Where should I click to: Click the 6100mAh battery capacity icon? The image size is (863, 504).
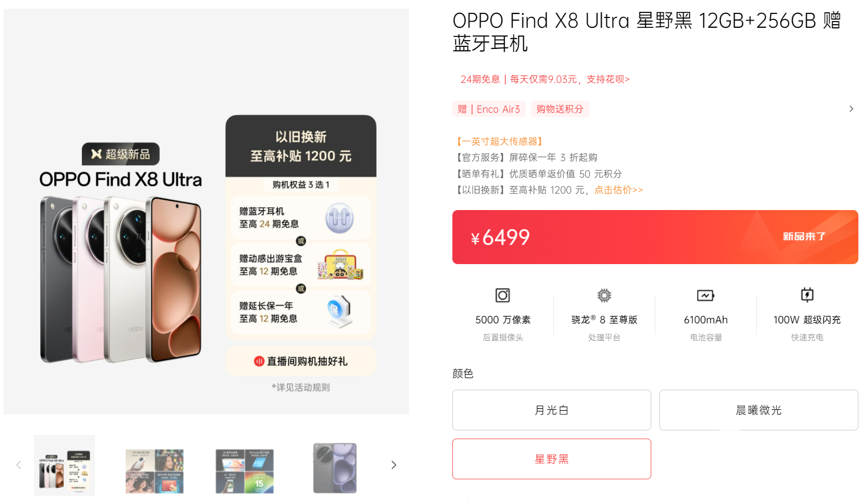click(705, 296)
